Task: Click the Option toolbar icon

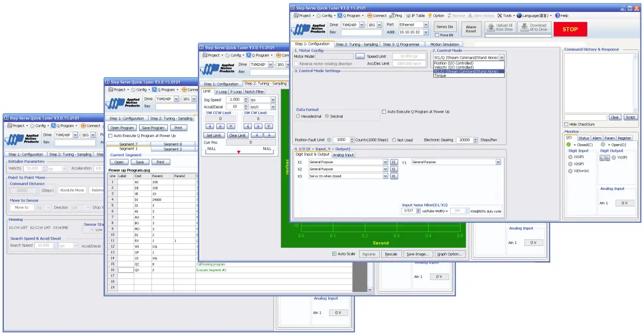Action: (x=438, y=15)
